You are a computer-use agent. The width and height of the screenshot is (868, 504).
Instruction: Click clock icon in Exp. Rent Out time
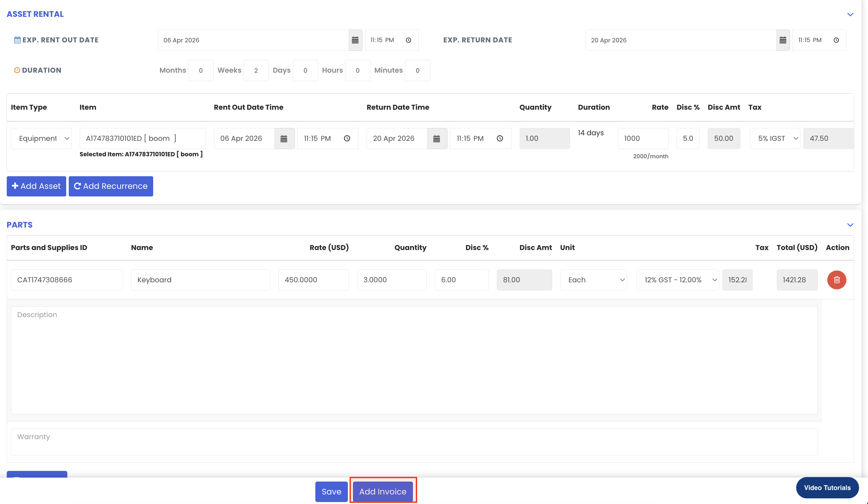point(408,40)
